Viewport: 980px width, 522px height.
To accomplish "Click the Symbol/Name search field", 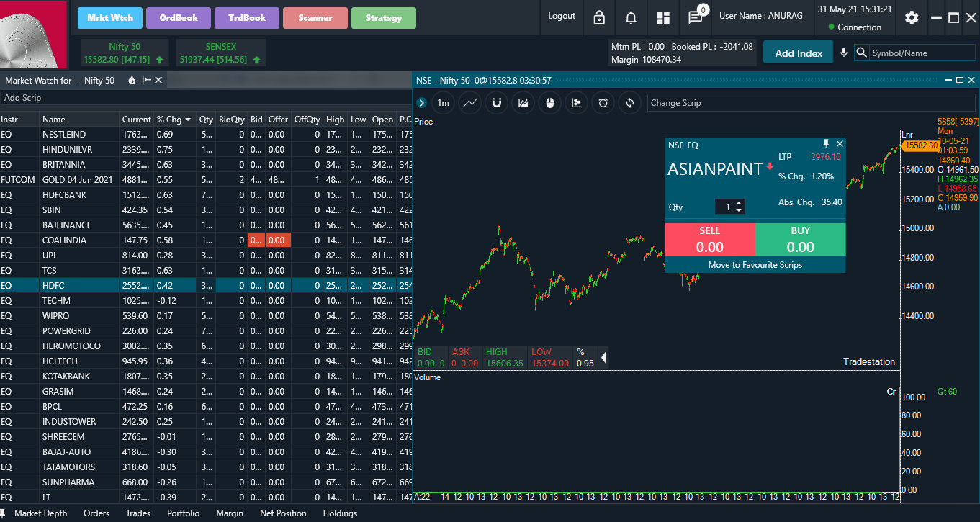I will click(922, 53).
